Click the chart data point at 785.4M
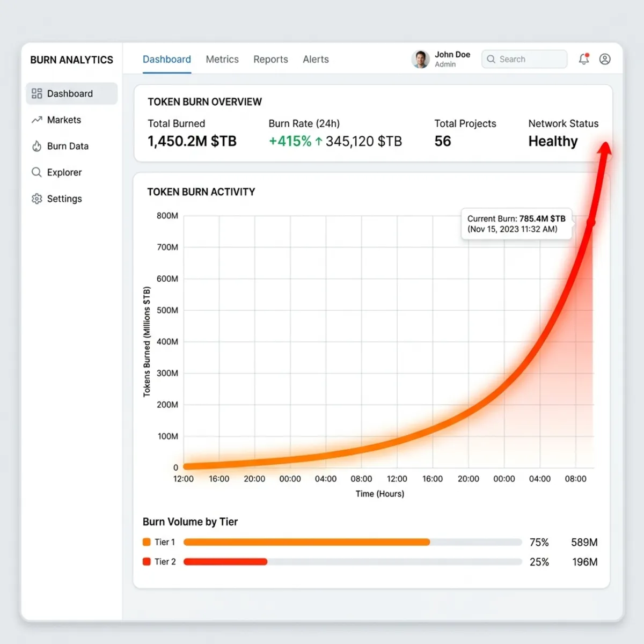This screenshot has height=644, width=644. point(591,223)
